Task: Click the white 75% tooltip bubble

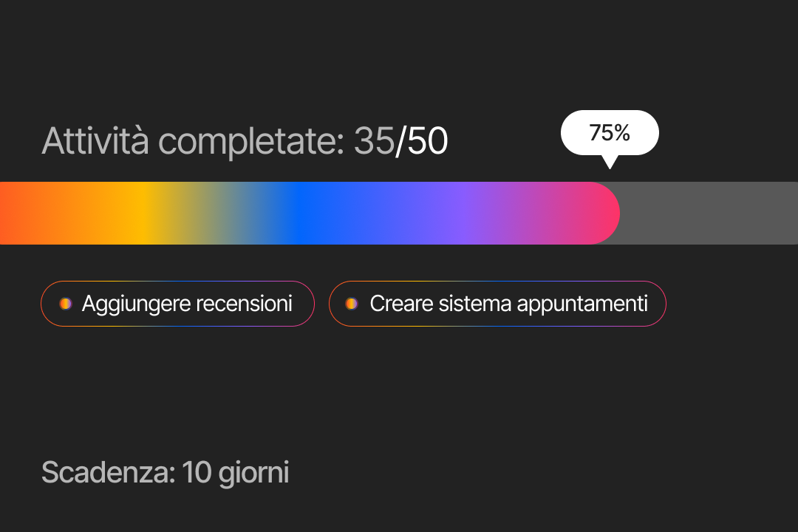Action: click(x=610, y=133)
